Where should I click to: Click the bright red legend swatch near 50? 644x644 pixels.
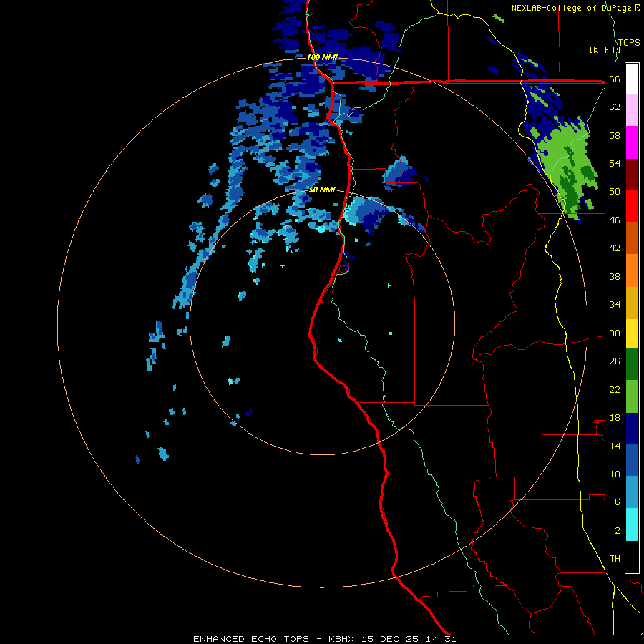click(632, 206)
